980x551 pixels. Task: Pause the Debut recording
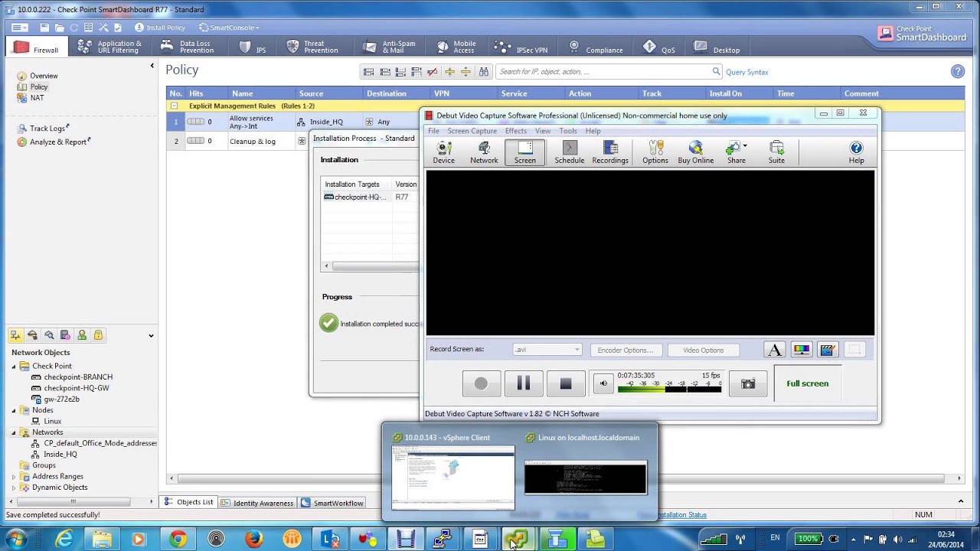(524, 383)
